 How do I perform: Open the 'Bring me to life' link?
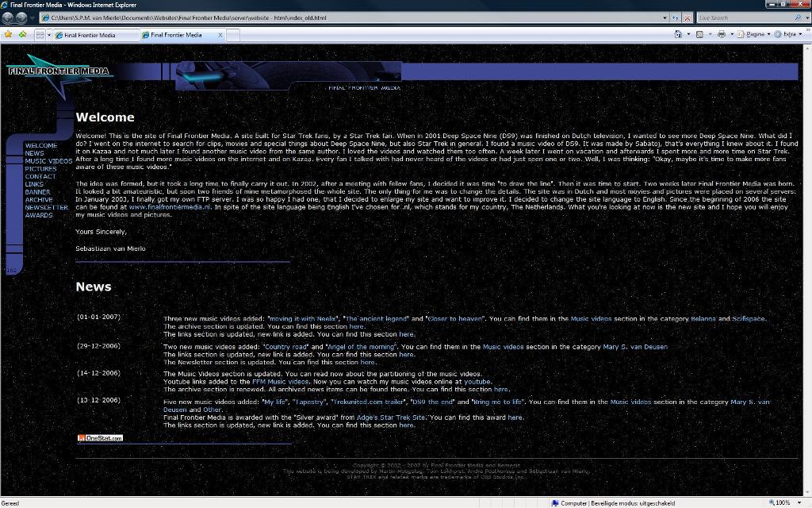497,402
